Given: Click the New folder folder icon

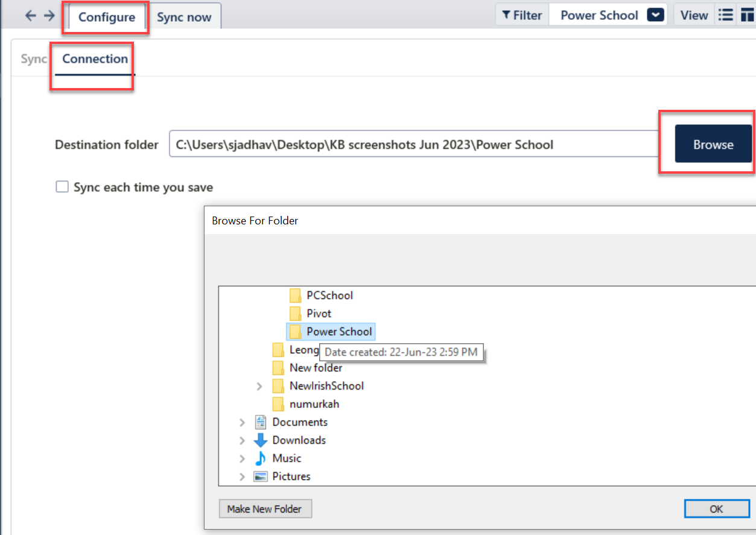Looking at the screenshot, I should point(278,368).
